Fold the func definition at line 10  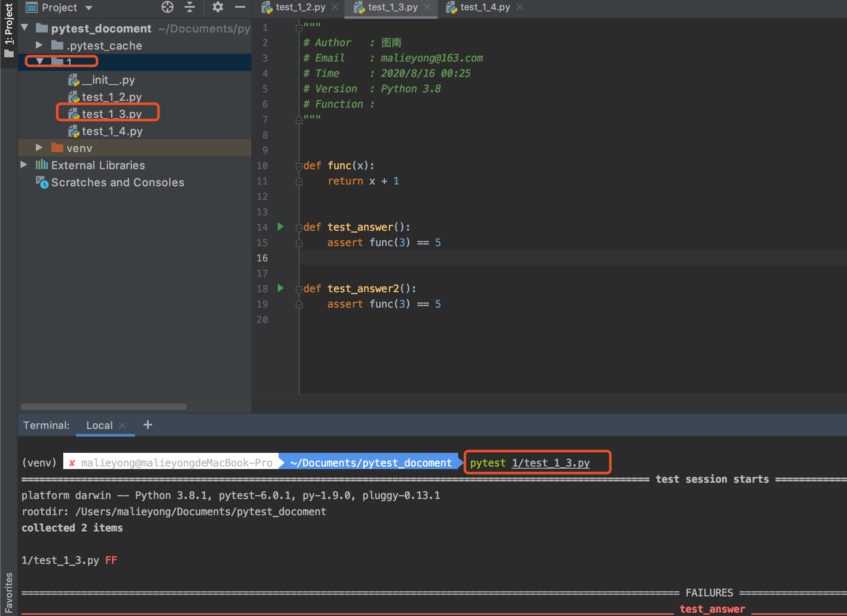pos(299,166)
